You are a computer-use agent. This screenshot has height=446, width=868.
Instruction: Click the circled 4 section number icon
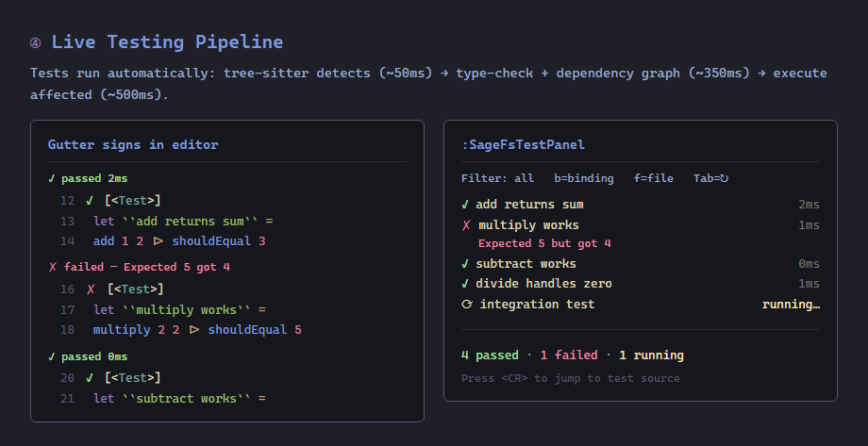tap(36, 43)
